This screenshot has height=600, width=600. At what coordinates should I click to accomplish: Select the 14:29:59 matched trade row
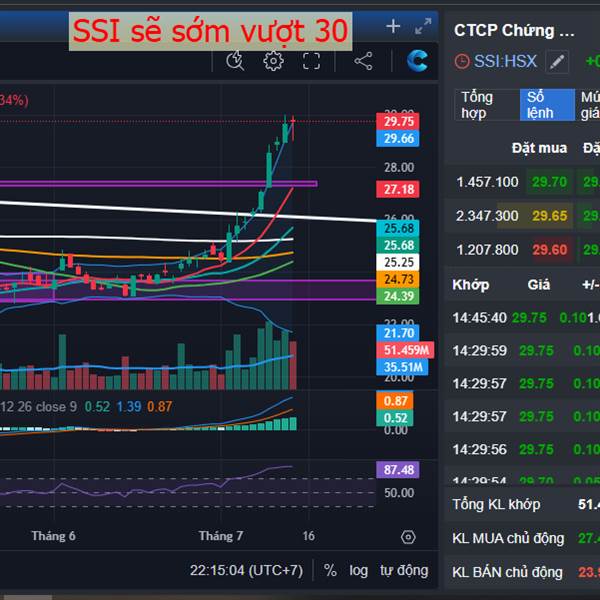tap(522, 351)
